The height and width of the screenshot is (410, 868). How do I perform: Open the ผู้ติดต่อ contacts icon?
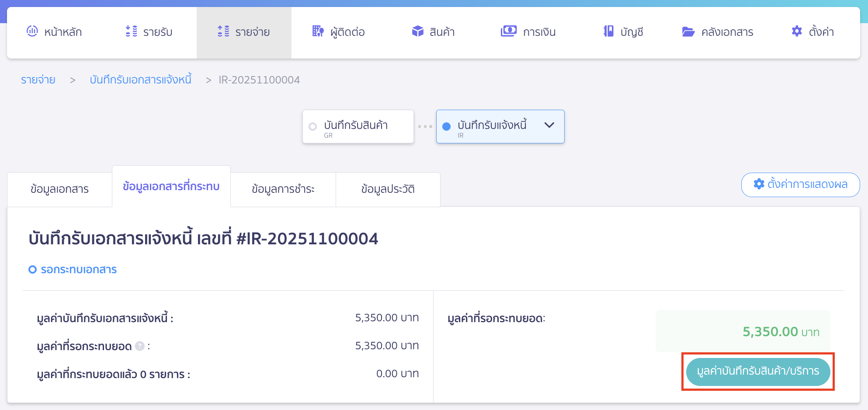point(318,31)
